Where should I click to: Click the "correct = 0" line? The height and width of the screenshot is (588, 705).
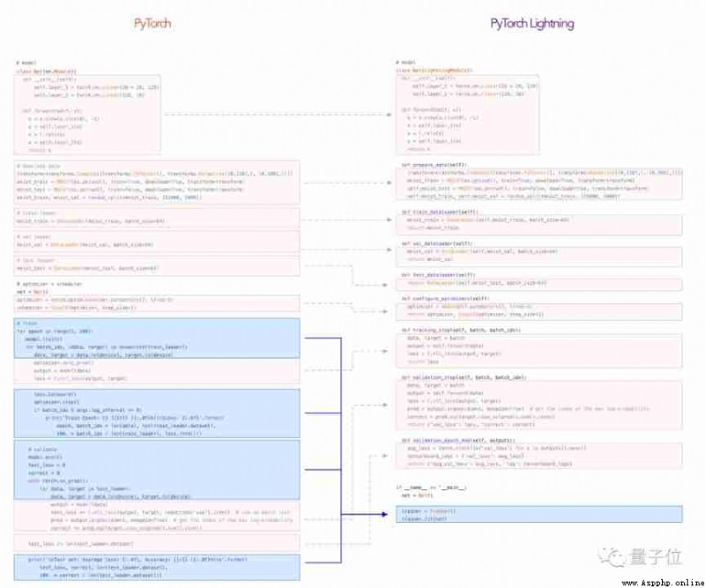(43, 473)
